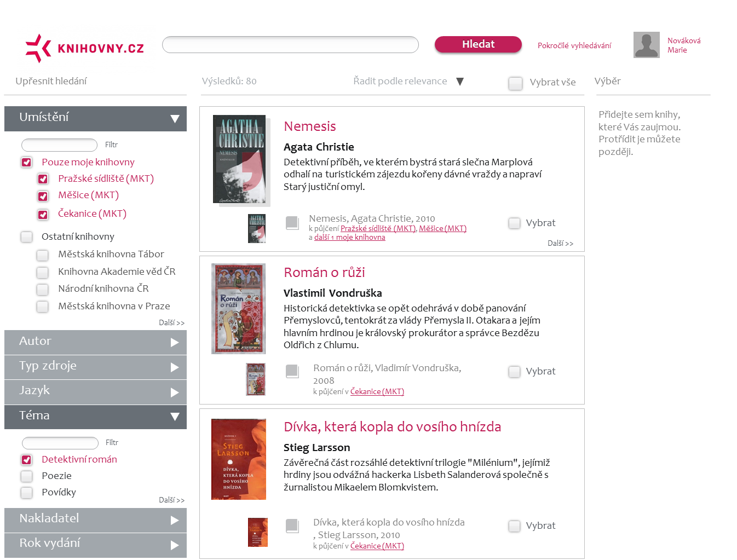The width and height of the screenshot is (737, 560).
Task: Check Ostatní knihovny
Action: point(26,236)
